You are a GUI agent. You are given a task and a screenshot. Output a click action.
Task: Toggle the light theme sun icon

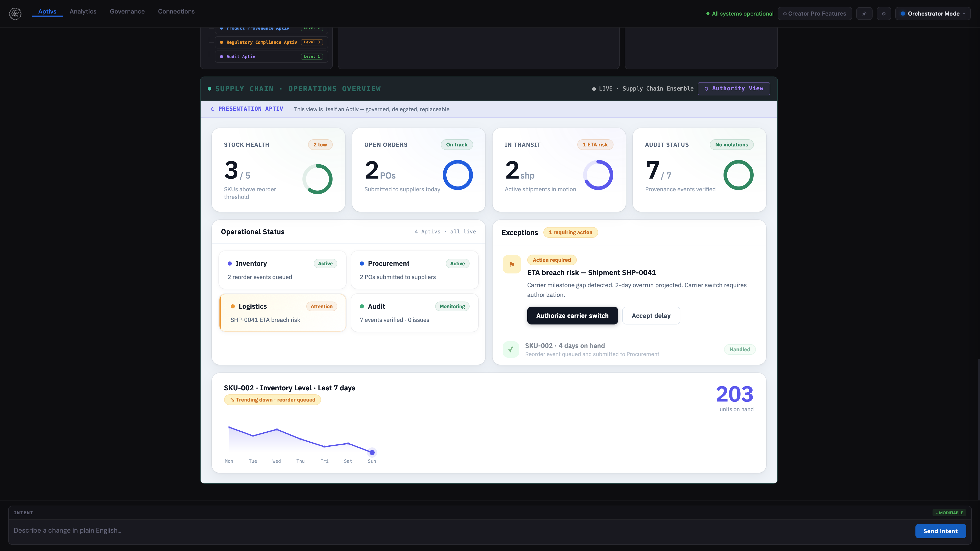coord(864,14)
